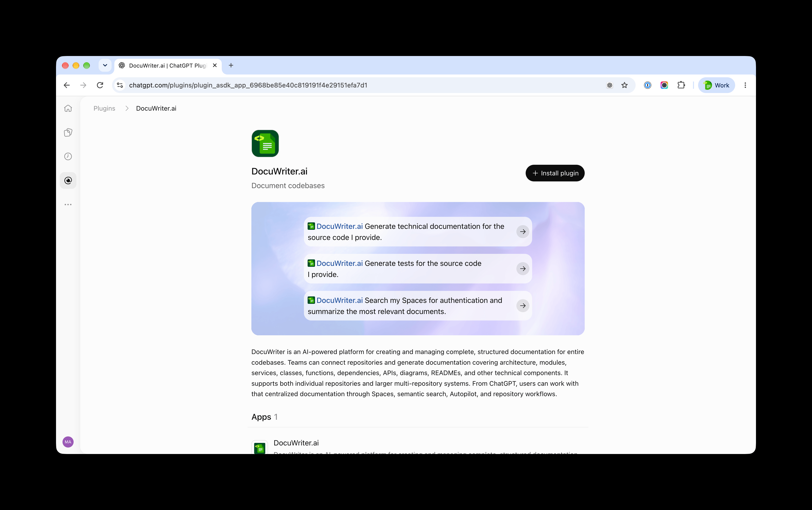
Task: Click the DocuWriter.ai breadcrumb item
Action: click(156, 109)
